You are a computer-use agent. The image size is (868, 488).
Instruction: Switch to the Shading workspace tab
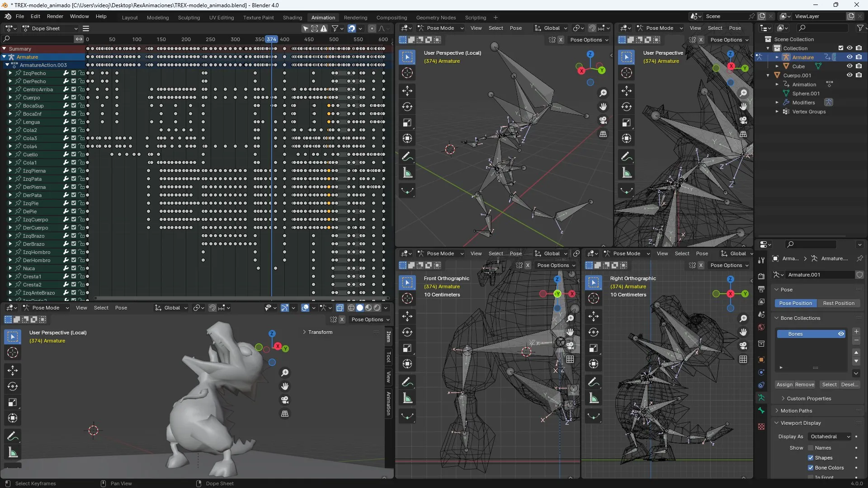tap(292, 18)
